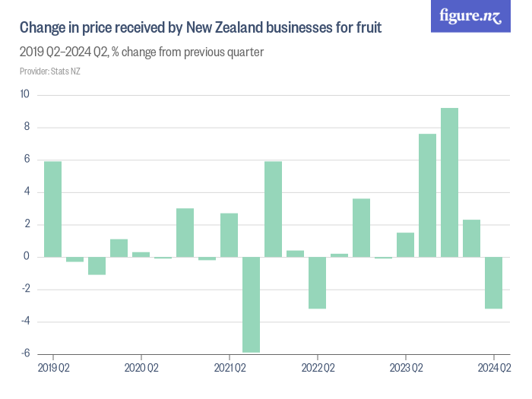532x399 pixels.
Task: Click the tallest bar, above 9 percent
Action: tap(449, 182)
